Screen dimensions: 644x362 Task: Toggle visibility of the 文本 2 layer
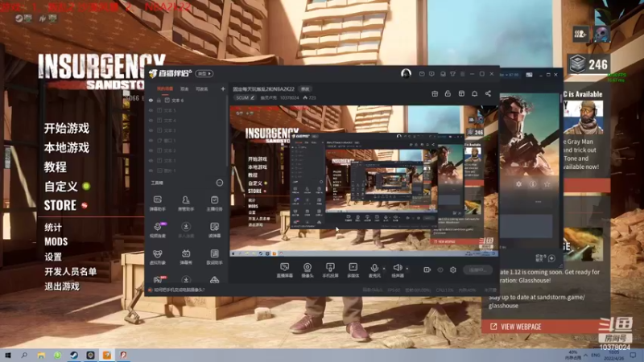pos(151,150)
